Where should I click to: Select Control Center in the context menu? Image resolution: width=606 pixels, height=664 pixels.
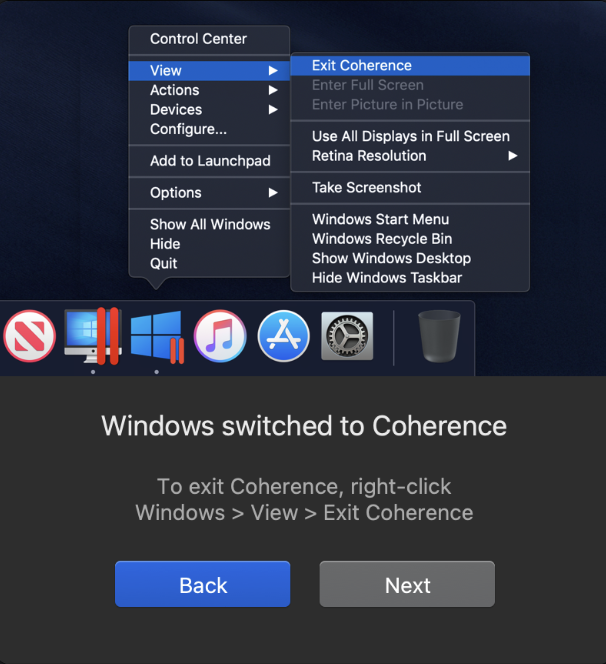coord(209,39)
